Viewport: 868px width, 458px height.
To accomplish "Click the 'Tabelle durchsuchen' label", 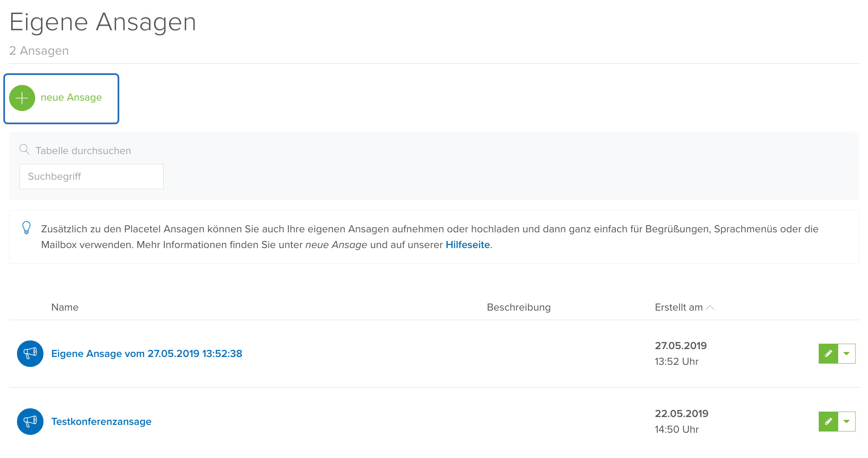I will 83,151.
